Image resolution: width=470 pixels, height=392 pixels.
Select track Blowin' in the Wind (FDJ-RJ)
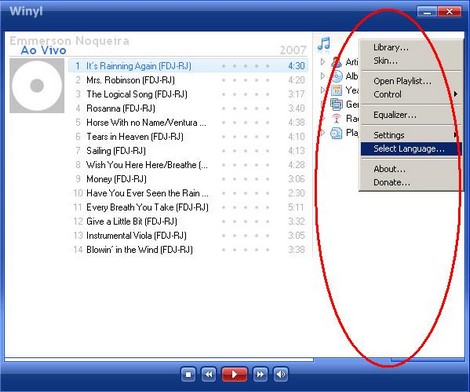click(188, 250)
